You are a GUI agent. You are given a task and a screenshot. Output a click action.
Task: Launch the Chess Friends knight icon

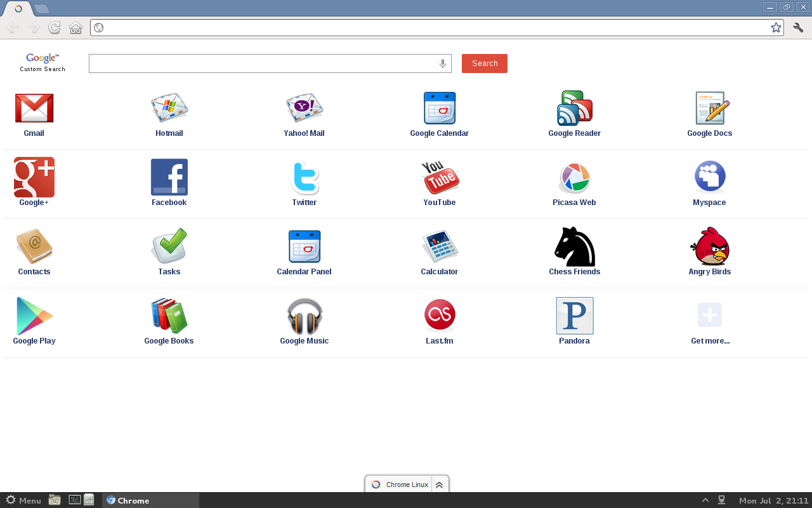click(x=575, y=246)
